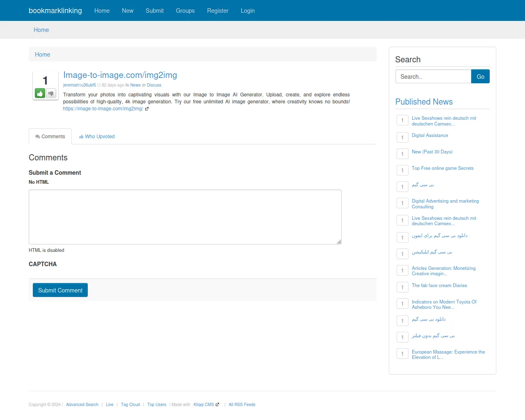This screenshot has width=525, height=420.
Task: Click the vote count box beside The fab face cream Diaries
Action: coord(402,287)
